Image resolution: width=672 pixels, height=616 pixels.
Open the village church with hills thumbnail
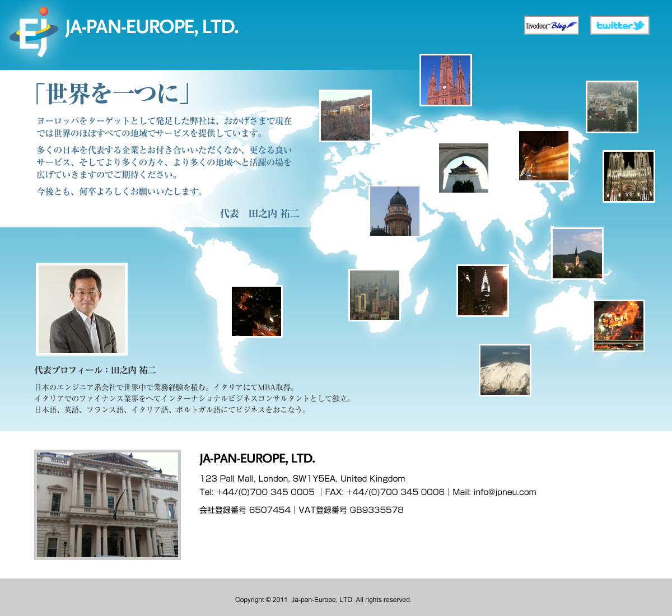[x=577, y=254]
